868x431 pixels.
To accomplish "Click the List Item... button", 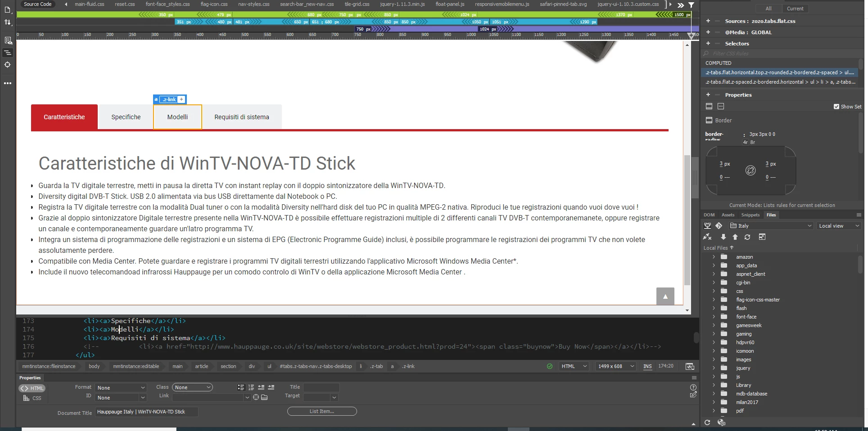I will pyautogui.click(x=322, y=411).
